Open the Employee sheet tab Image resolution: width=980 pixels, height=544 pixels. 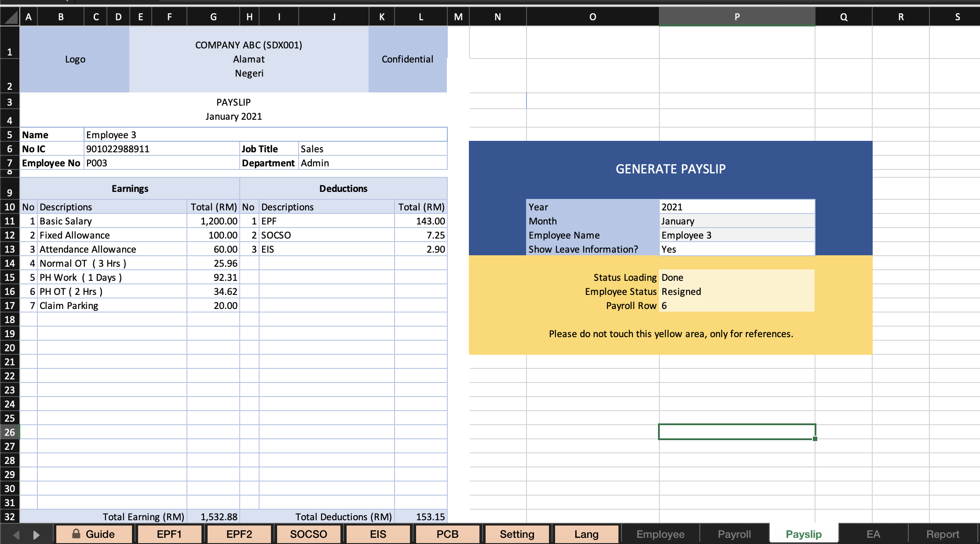click(x=660, y=534)
